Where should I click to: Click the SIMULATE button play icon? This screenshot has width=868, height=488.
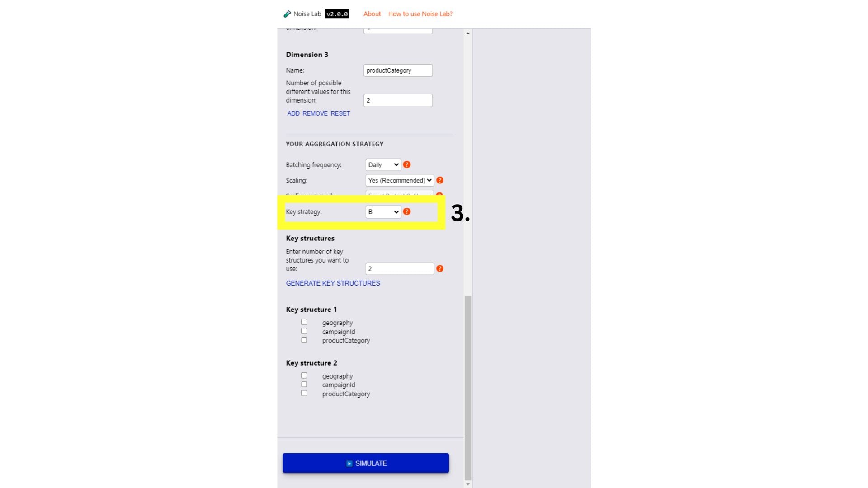(349, 463)
